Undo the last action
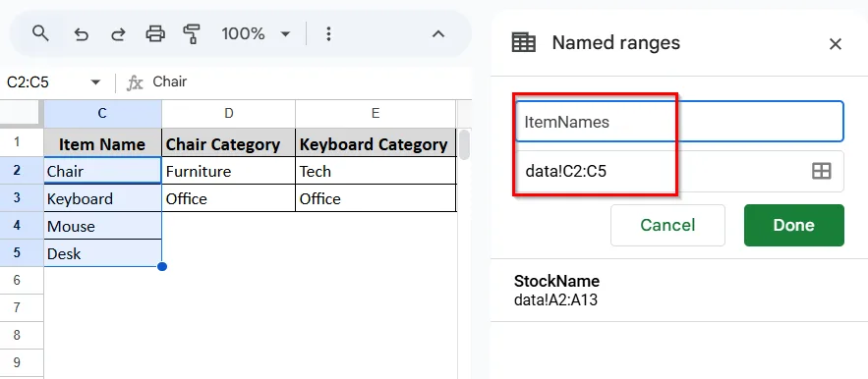The height and width of the screenshot is (379, 868). point(82,34)
